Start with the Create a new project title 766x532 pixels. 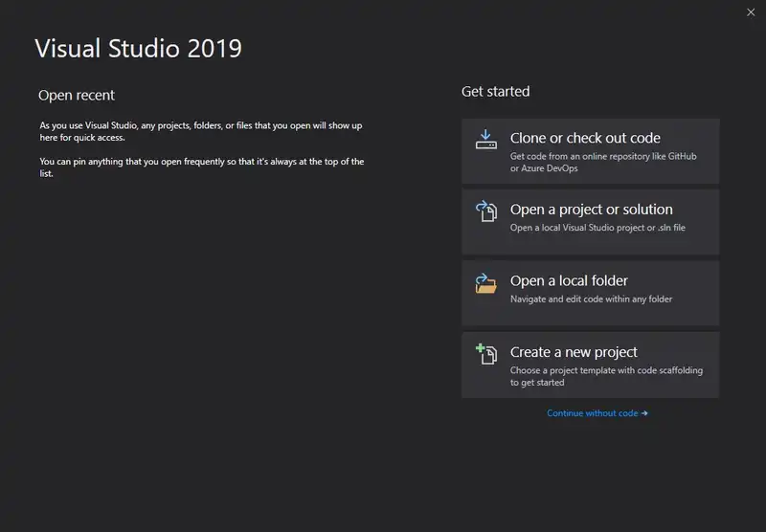574,352
